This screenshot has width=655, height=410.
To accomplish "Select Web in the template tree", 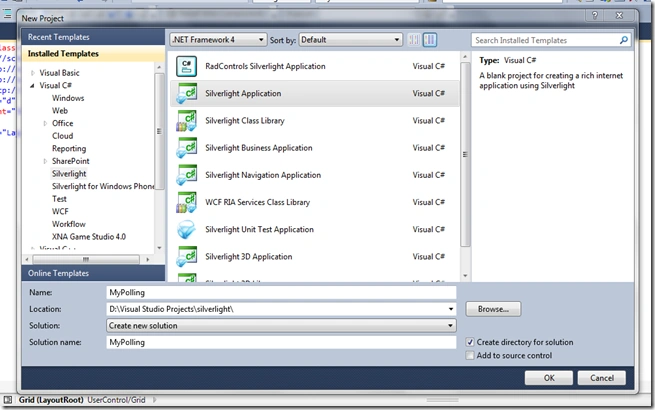I will pyautogui.click(x=60, y=111).
